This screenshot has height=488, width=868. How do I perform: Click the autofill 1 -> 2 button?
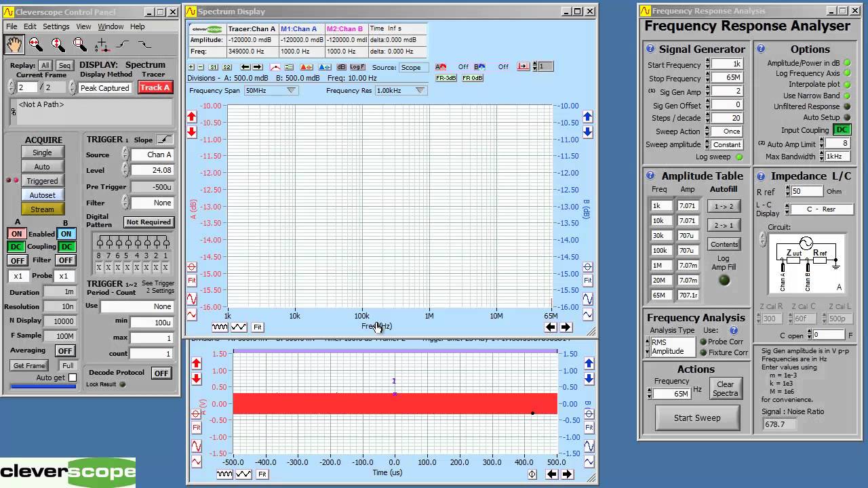[724, 206]
